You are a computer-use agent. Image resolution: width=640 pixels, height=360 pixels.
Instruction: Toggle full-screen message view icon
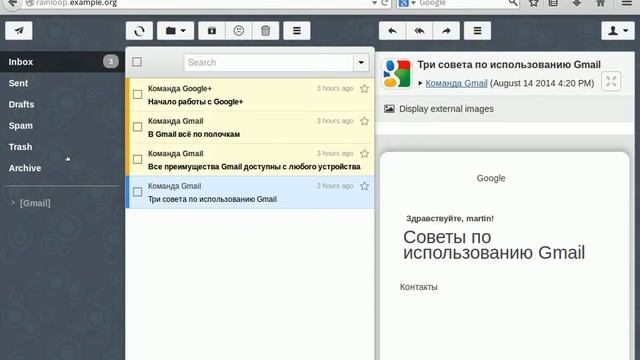[x=611, y=81]
